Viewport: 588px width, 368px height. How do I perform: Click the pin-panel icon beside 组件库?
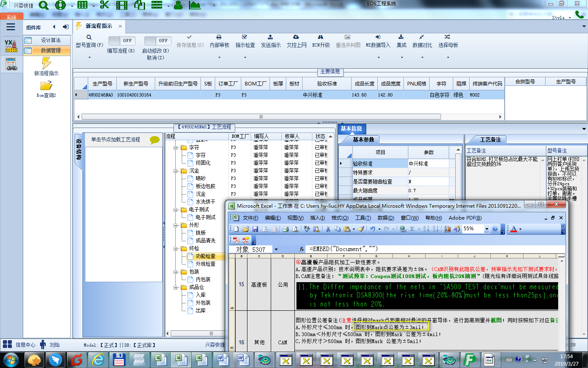pyautogui.click(x=65, y=27)
